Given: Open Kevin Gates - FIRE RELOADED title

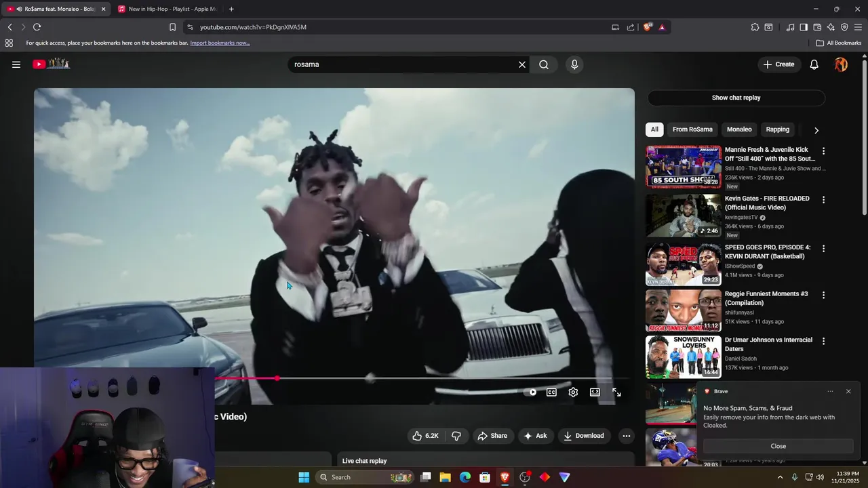Looking at the screenshot, I should (x=767, y=203).
